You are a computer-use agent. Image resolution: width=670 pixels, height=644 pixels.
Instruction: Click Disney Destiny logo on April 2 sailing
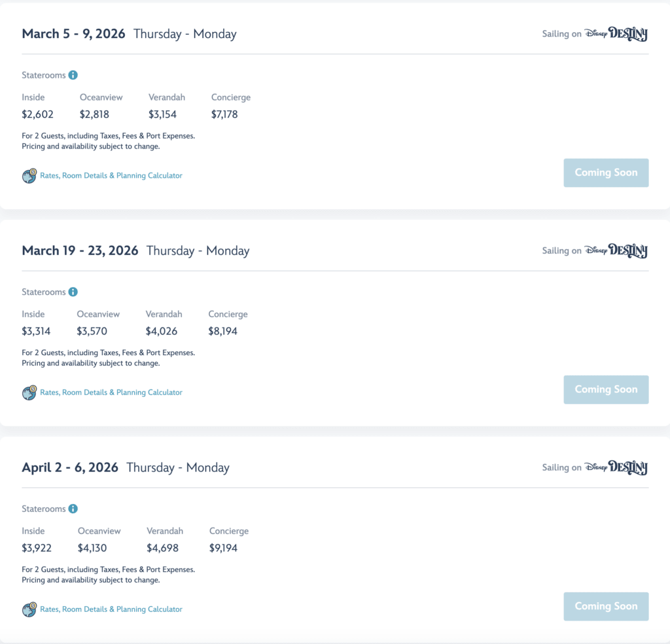[x=616, y=467]
